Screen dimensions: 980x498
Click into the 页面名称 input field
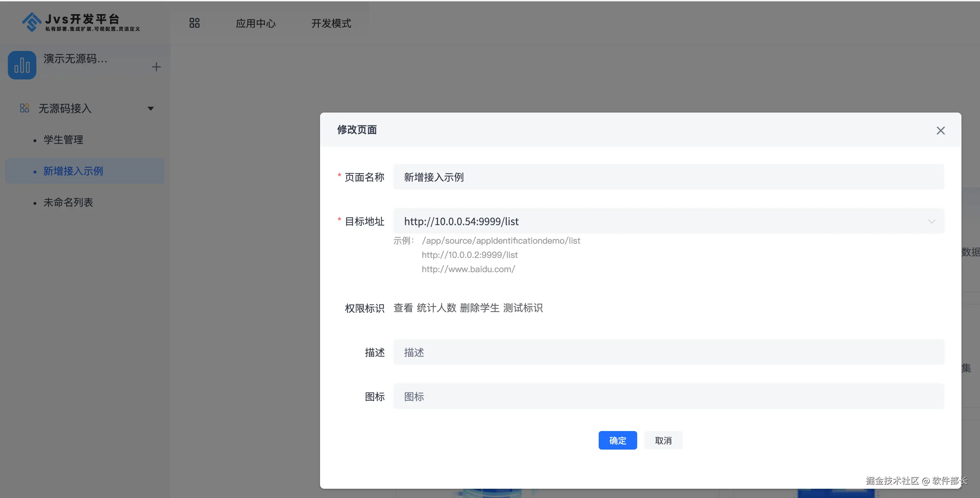coord(668,177)
